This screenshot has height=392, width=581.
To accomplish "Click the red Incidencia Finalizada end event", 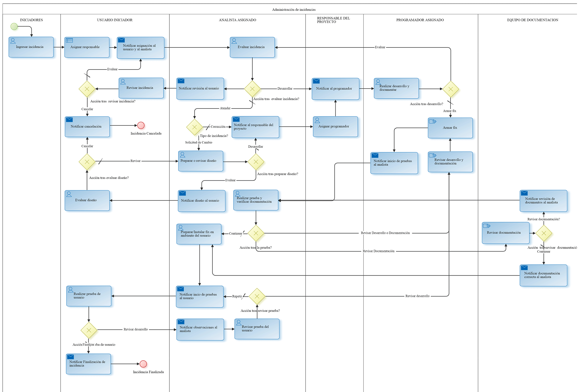I will (143, 364).
